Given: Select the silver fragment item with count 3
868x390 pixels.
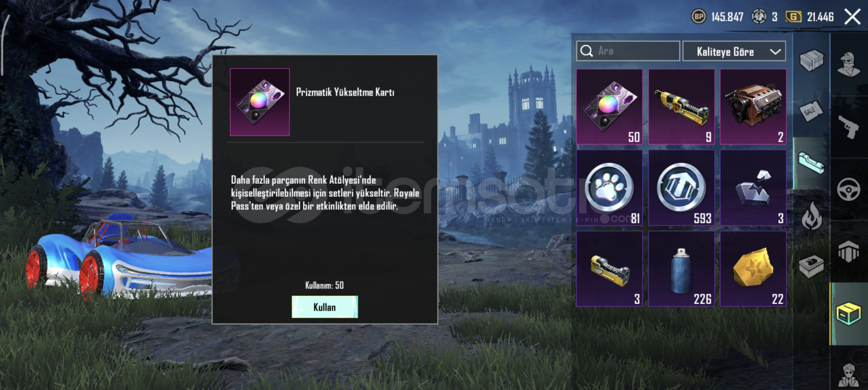Looking at the screenshot, I should 753,188.
